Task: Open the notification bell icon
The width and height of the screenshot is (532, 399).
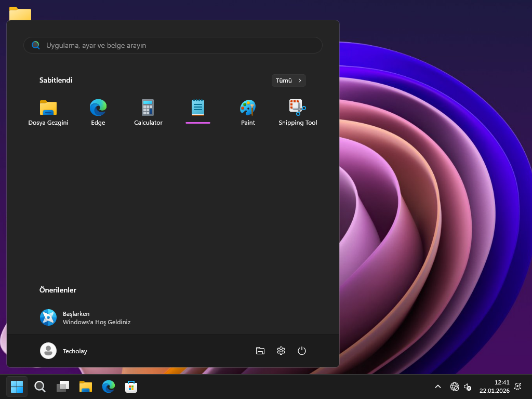Action: point(518,387)
